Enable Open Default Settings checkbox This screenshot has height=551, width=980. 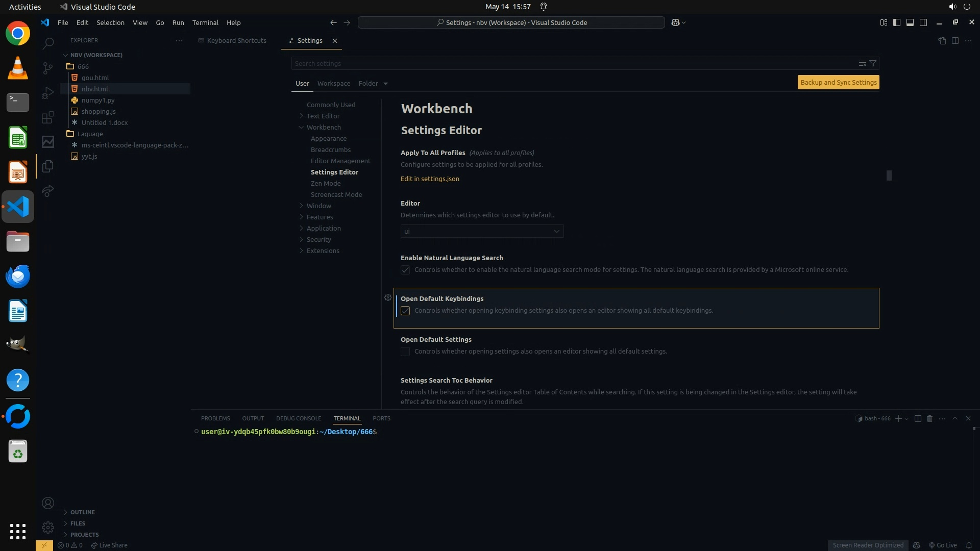pyautogui.click(x=405, y=352)
